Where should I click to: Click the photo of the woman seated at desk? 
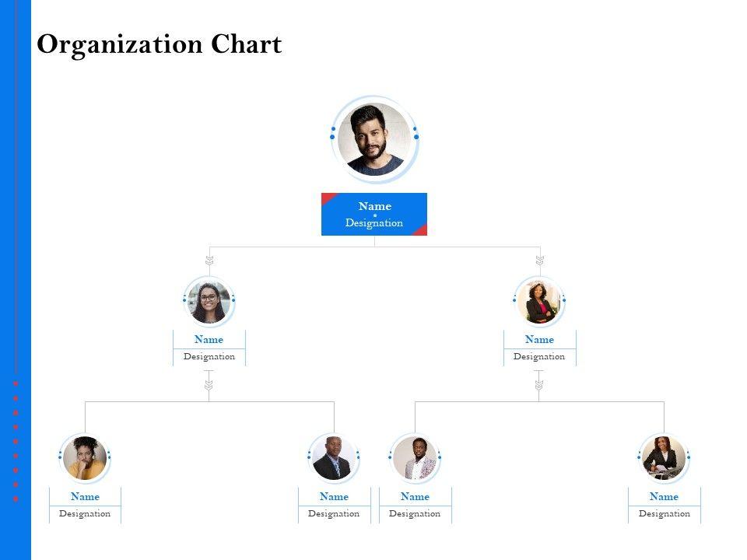pos(664,458)
